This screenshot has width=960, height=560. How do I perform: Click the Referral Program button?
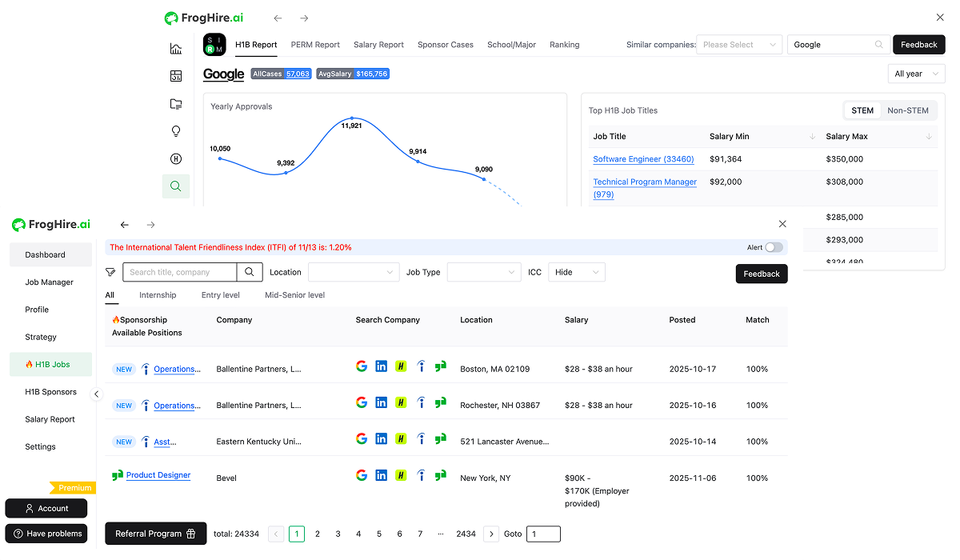tap(155, 534)
